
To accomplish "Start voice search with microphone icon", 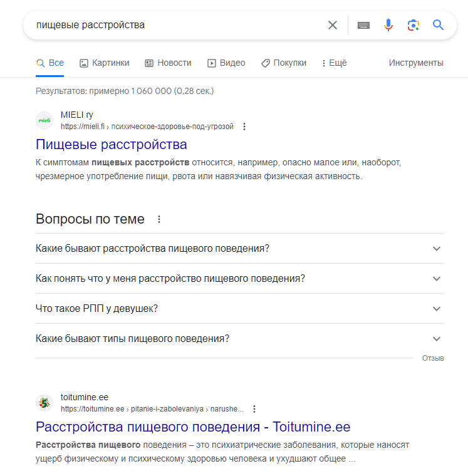I will click(388, 25).
